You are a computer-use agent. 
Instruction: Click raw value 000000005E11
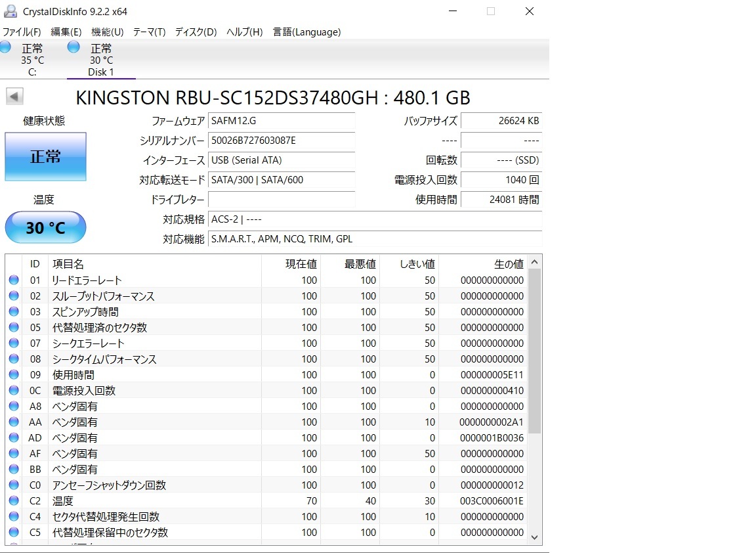tap(492, 374)
